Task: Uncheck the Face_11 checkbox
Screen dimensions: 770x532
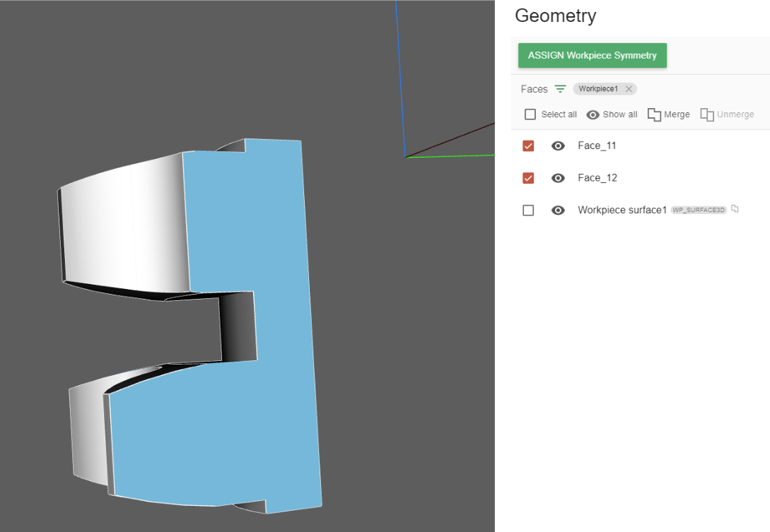Action: pos(528,146)
